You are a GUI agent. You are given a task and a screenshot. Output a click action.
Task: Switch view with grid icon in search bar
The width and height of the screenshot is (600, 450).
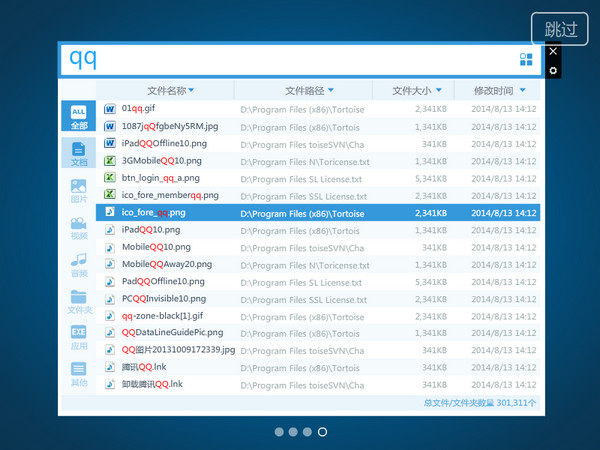click(526, 59)
